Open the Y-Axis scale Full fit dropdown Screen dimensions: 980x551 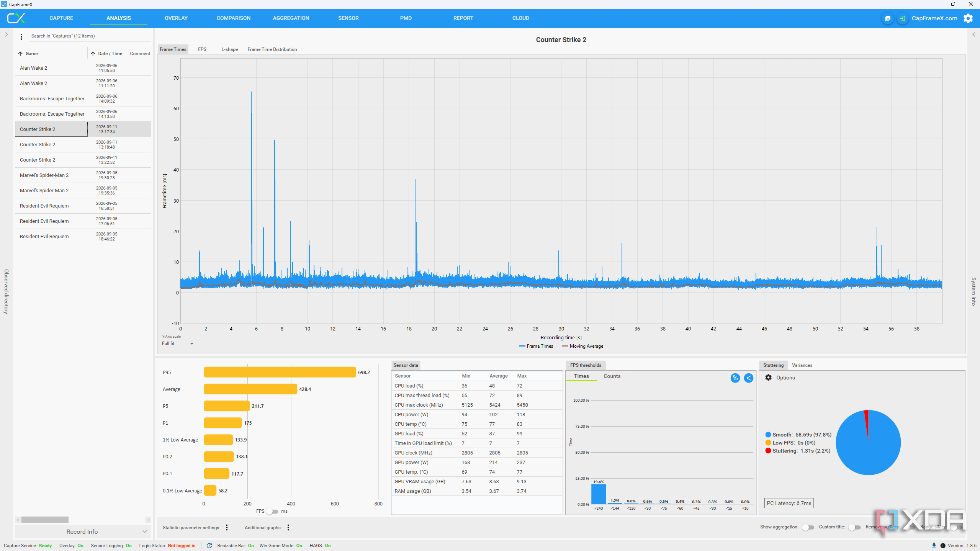[177, 343]
